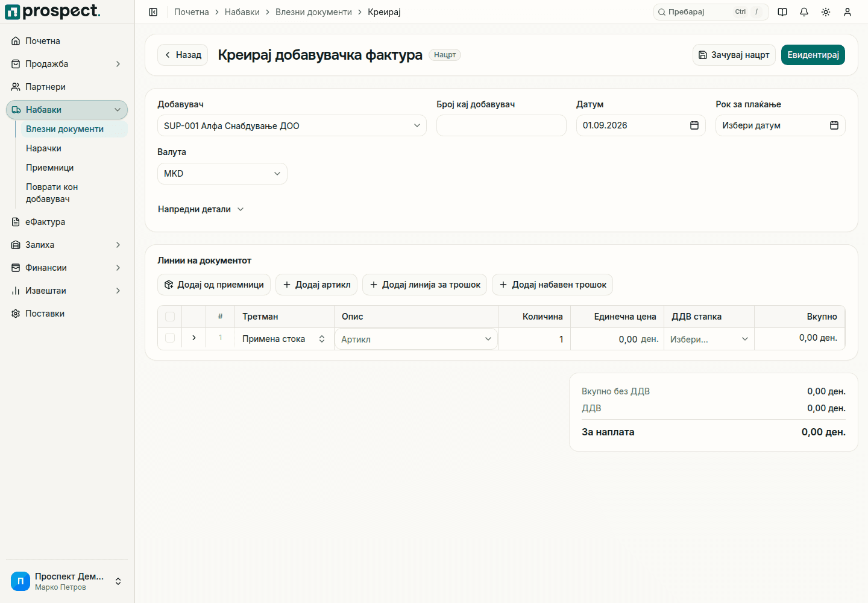Image resolution: width=868 pixels, height=603 pixels.
Task: Open Приемници under Набавки
Action: [74, 168]
